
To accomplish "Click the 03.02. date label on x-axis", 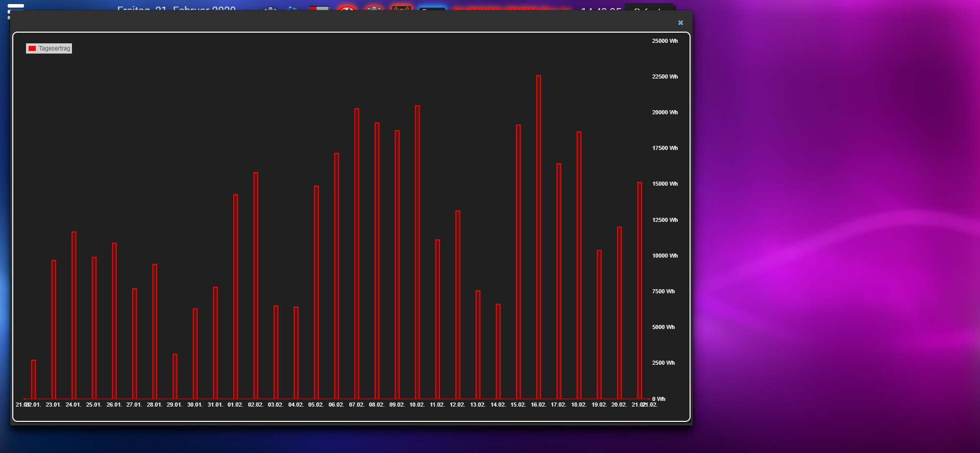I will [276, 405].
